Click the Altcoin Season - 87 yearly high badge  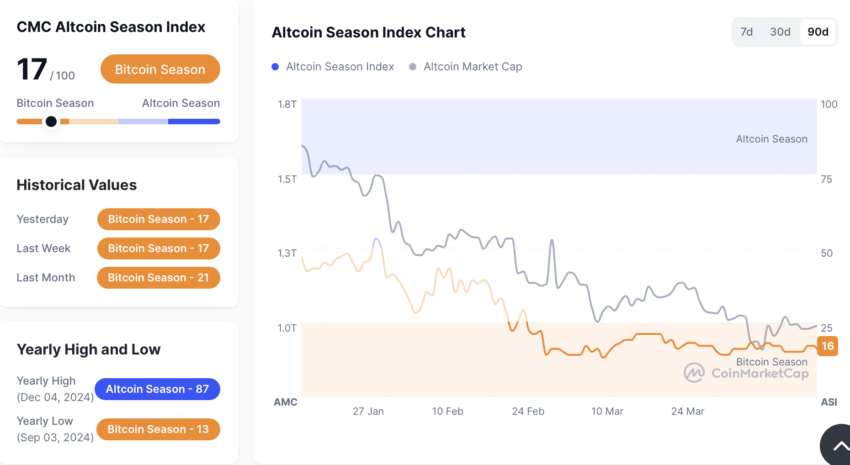(x=157, y=389)
